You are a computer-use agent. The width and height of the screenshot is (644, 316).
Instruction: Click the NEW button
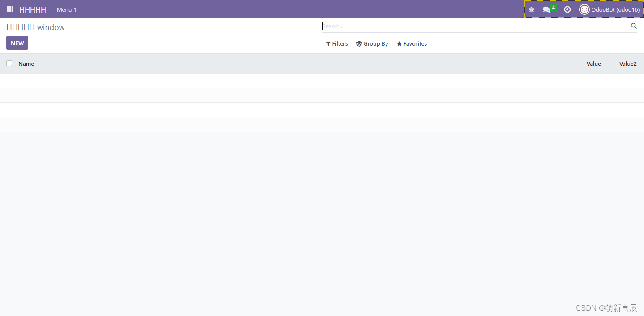(x=17, y=43)
